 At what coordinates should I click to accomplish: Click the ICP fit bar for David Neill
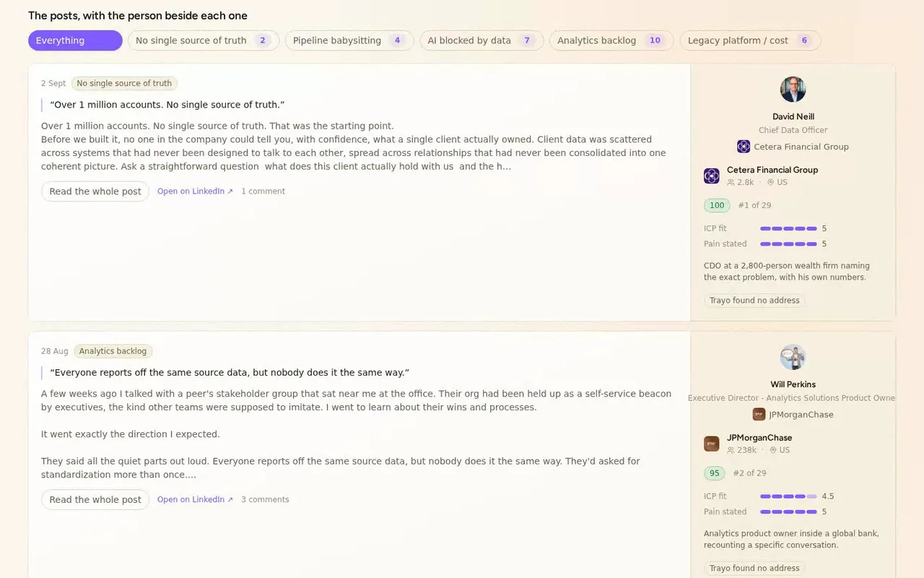tap(788, 228)
